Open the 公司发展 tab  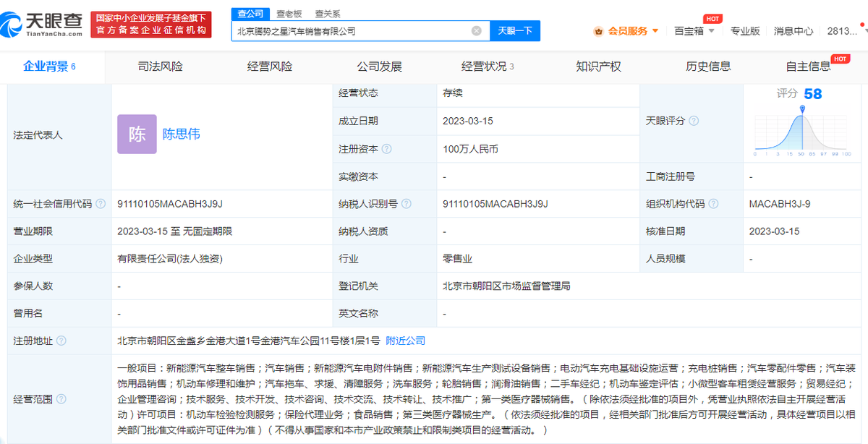click(379, 67)
